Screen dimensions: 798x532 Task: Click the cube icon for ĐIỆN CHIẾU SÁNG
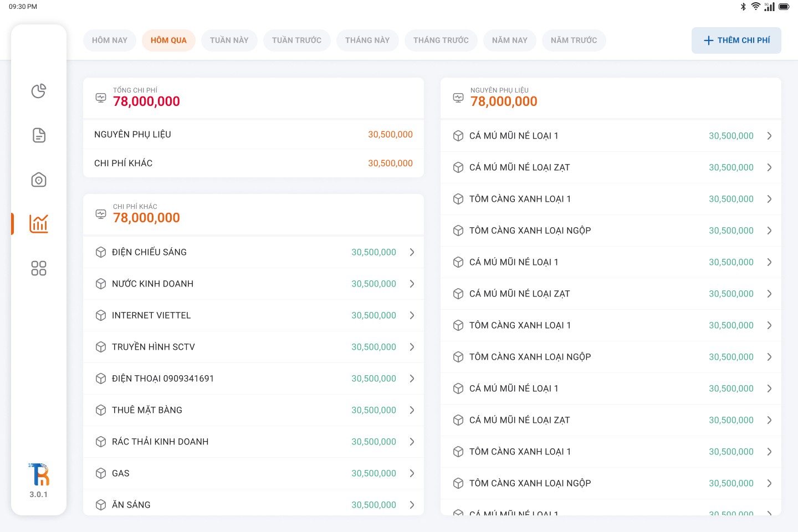point(101,252)
